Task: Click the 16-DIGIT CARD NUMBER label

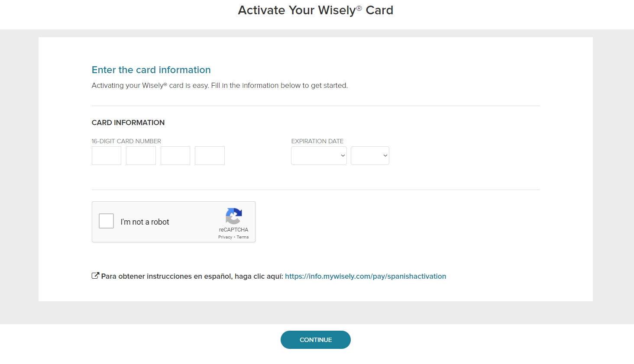Action: tap(126, 141)
